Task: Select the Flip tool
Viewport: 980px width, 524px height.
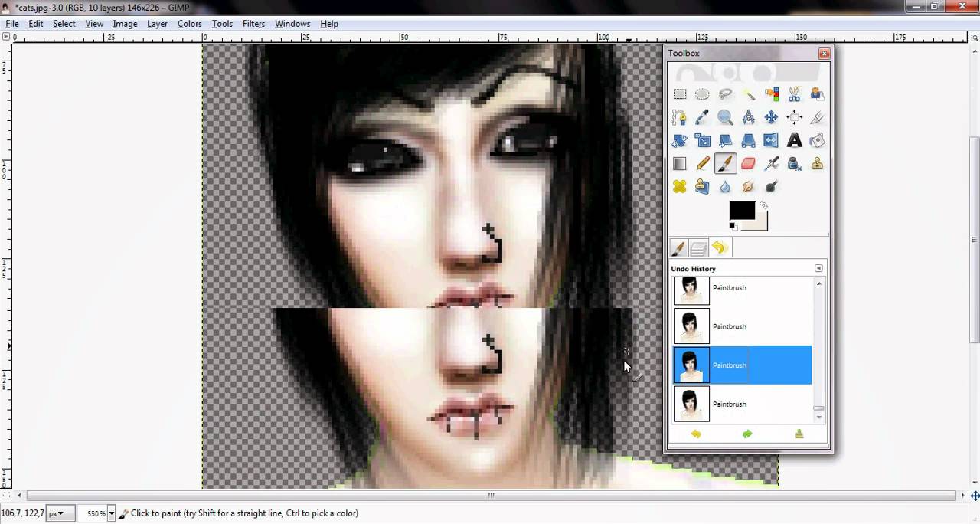Action: point(771,140)
